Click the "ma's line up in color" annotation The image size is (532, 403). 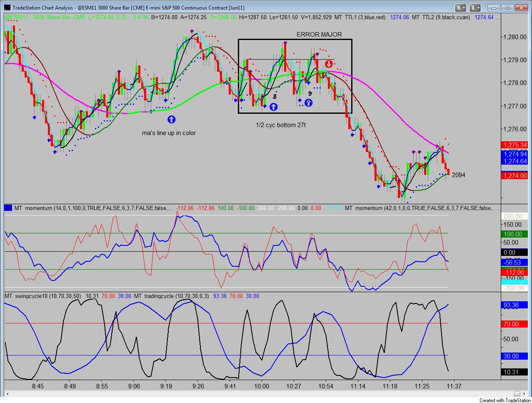coord(169,133)
